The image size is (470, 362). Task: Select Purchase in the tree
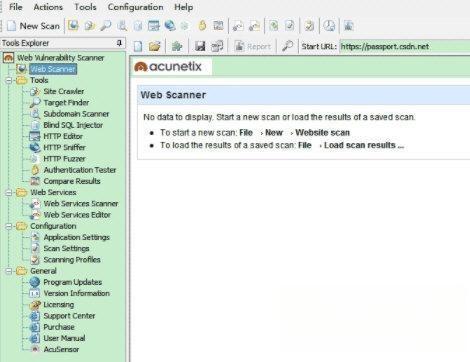(59, 327)
